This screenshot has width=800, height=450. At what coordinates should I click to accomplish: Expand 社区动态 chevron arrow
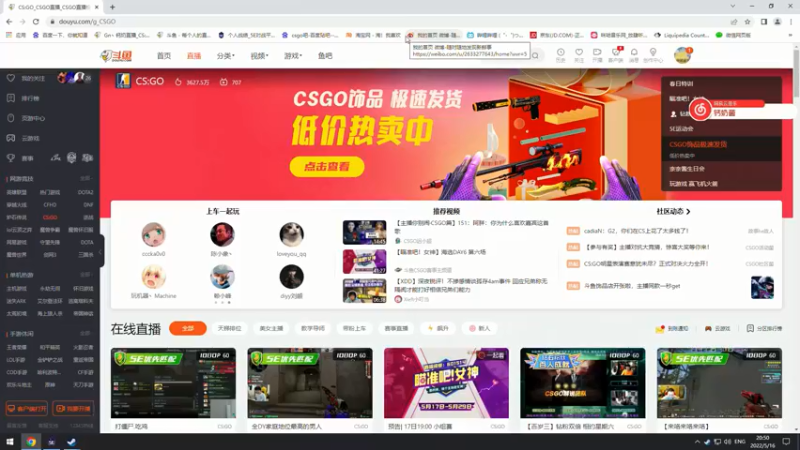688,211
